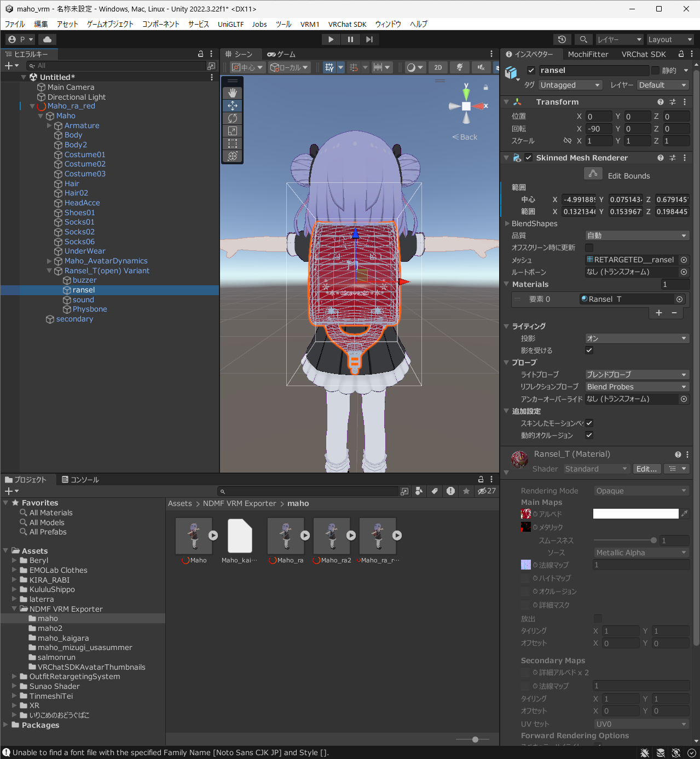Lock the Inspector panel
The width and height of the screenshot is (700, 759).
click(x=681, y=54)
